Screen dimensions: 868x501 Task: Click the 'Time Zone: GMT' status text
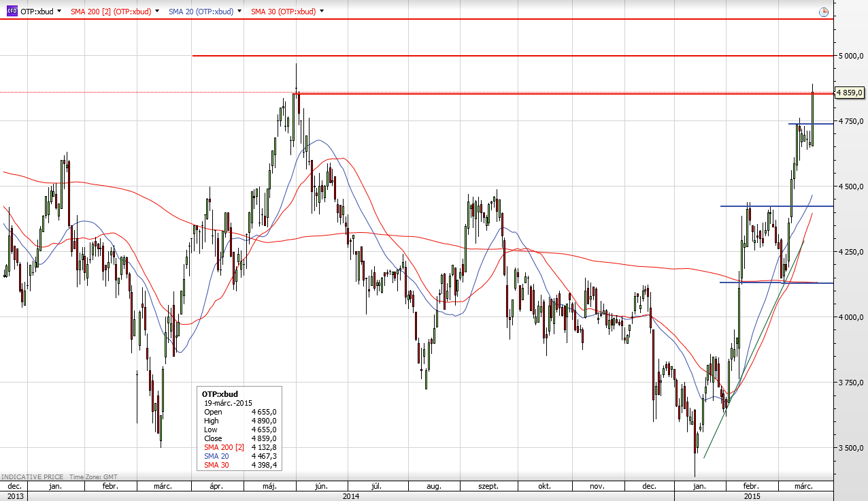coord(95,477)
